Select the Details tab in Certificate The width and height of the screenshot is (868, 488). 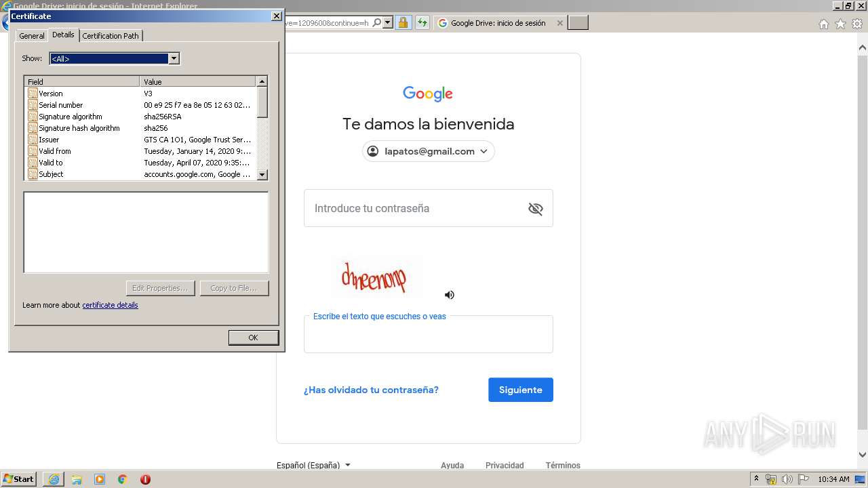(63, 35)
